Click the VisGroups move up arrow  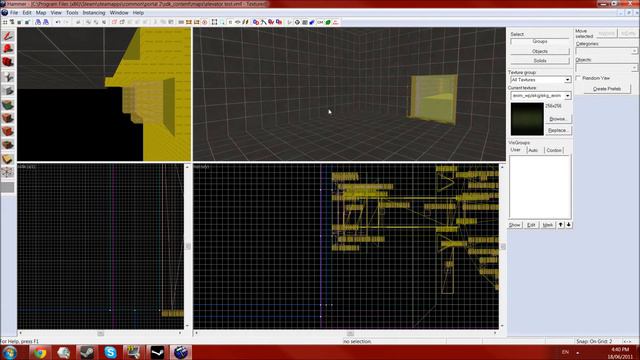[561, 225]
